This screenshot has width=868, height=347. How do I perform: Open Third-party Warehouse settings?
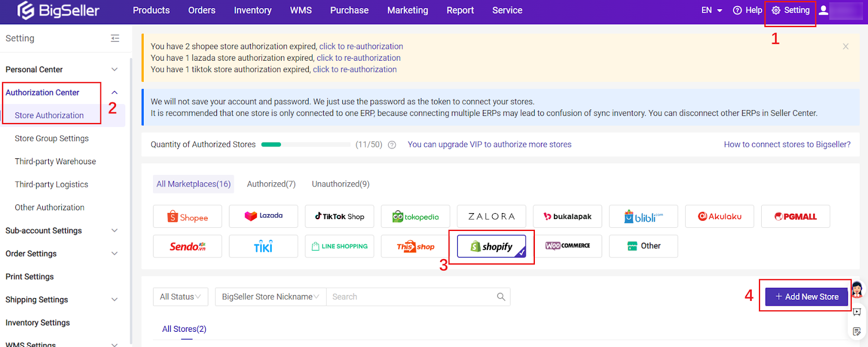(55, 162)
